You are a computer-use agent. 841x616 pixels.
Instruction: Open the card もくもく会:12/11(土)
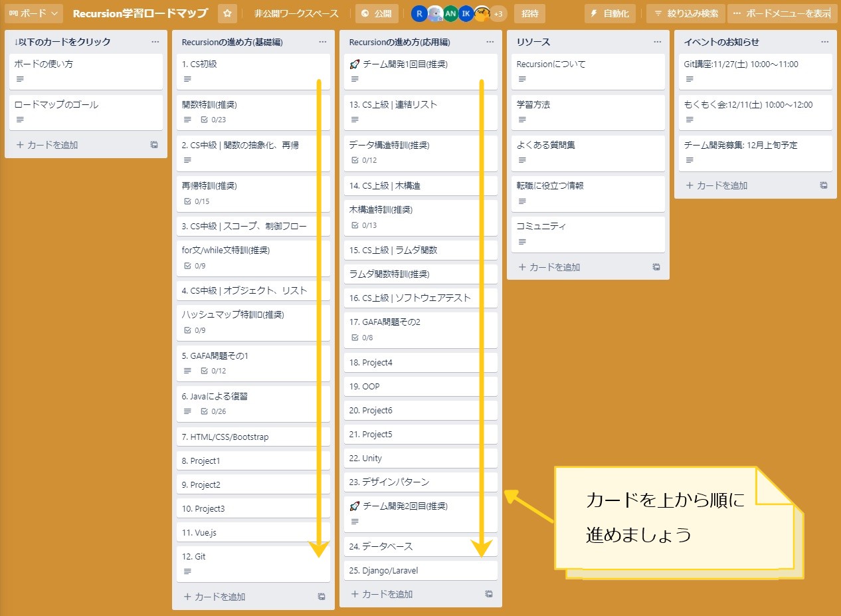pyautogui.click(x=755, y=112)
